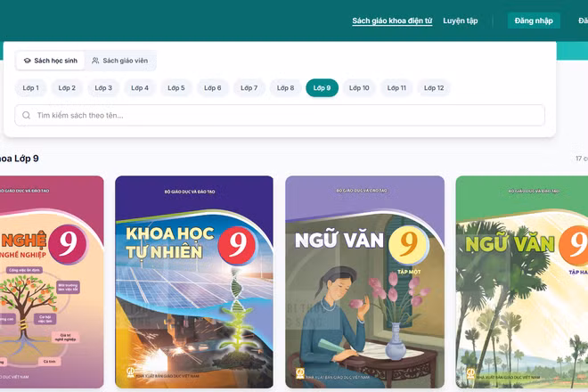Open the Khoa học tự nhiên 9 book
The width and height of the screenshot is (588, 392).
194,282
